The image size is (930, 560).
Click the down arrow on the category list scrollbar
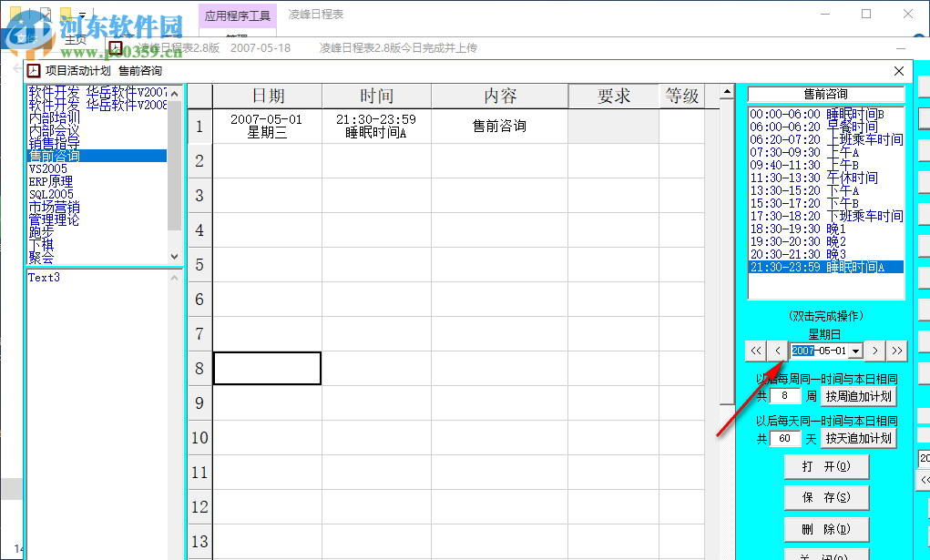click(x=173, y=256)
